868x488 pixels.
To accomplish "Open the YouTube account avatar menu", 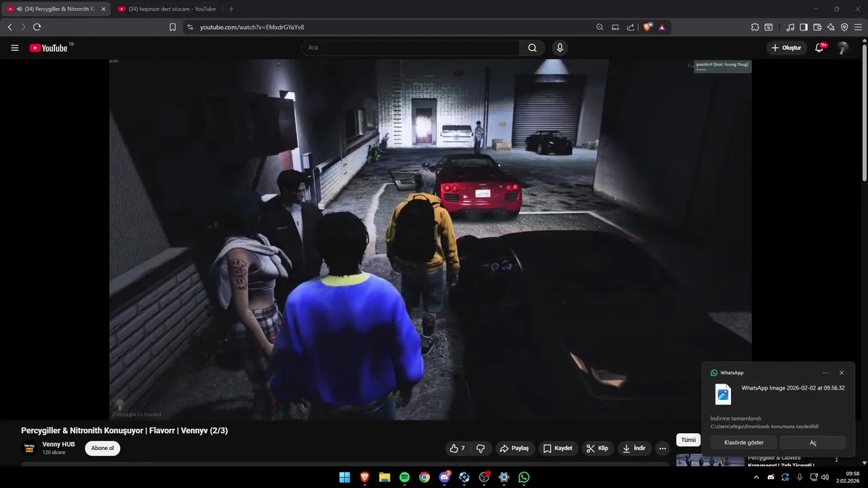I will 842,48.
